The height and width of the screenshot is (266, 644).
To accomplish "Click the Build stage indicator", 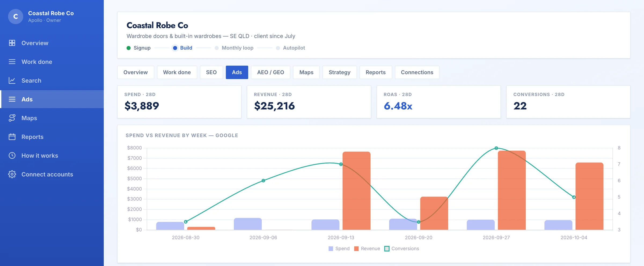I will point(182,48).
